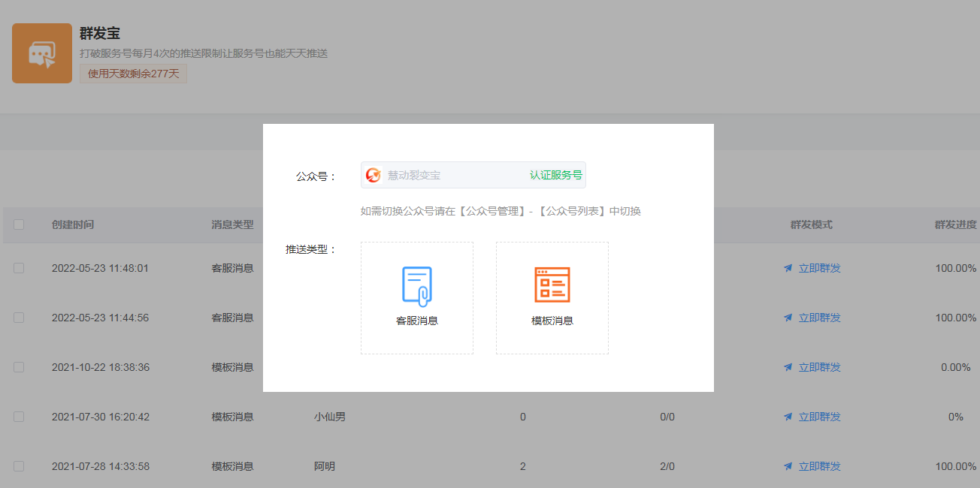Viewport: 980px width, 488px height.
Task: Check the row created 2021-07-30 16:20:42
Action: (19, 417)
